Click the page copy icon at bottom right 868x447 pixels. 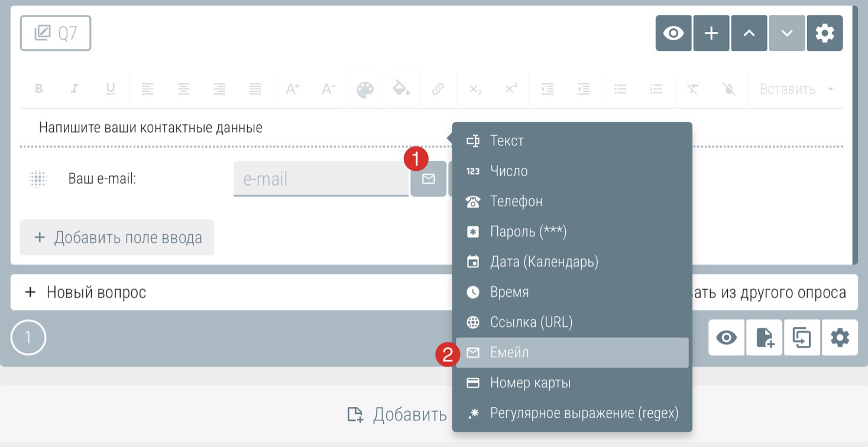click(802, 338)
